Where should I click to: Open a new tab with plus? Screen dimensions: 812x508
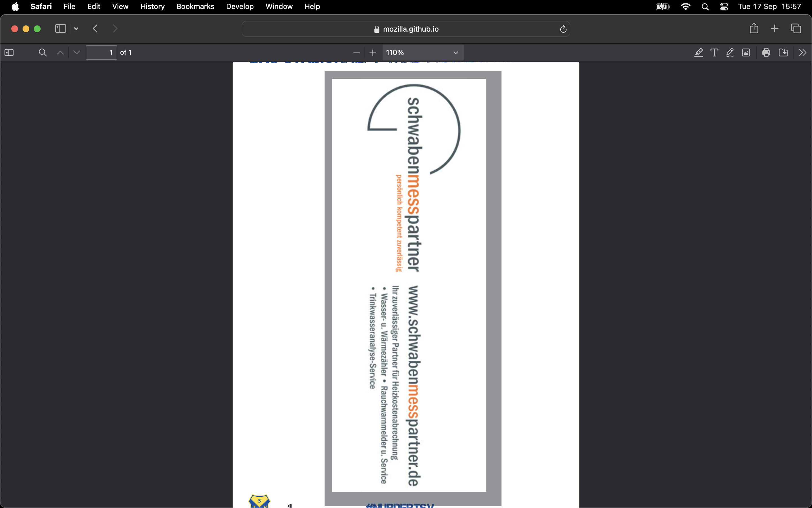click(775, 29)
